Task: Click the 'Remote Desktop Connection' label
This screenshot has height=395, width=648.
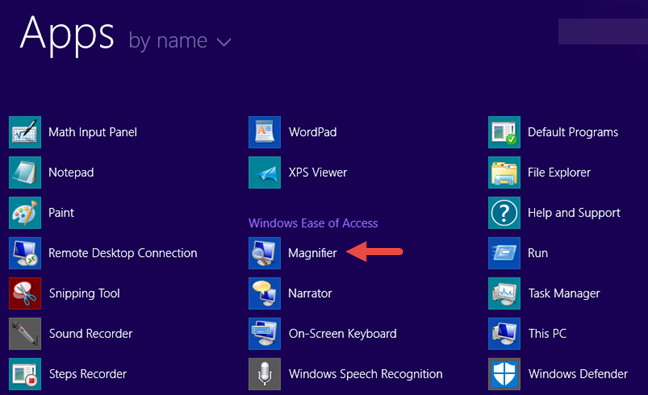Action: point(123,253)
